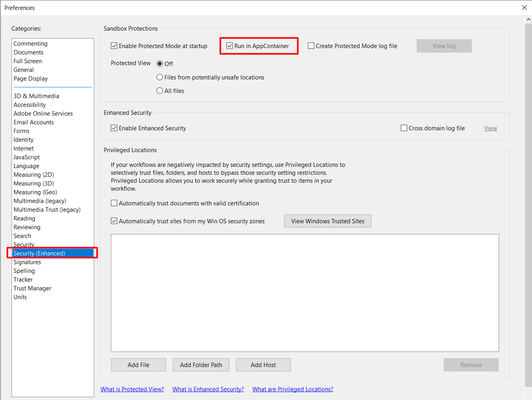The height and width of the screenshot is (400, 532).
Task: Choose Off for Protected View
Action: [x=160, y=64]
